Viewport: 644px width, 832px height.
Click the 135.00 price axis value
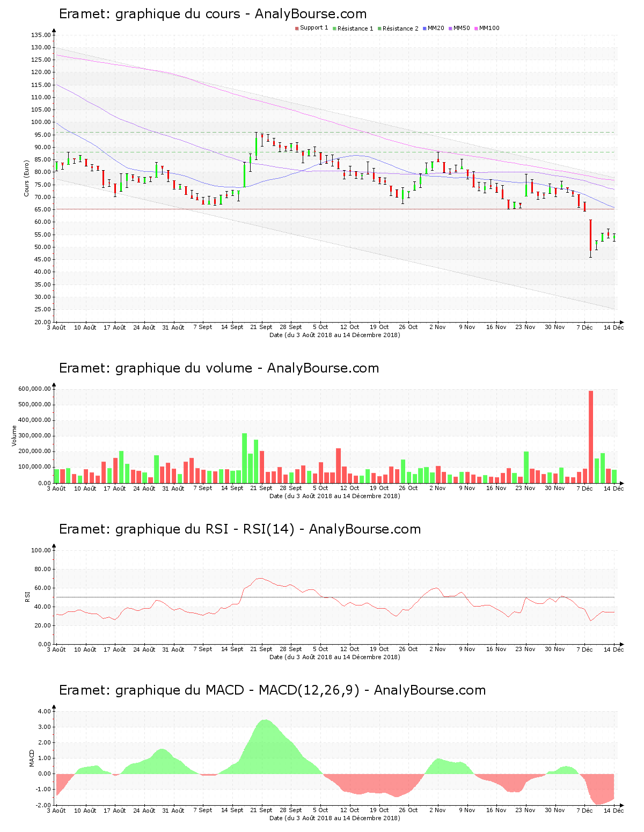click(x=41, y=35)
